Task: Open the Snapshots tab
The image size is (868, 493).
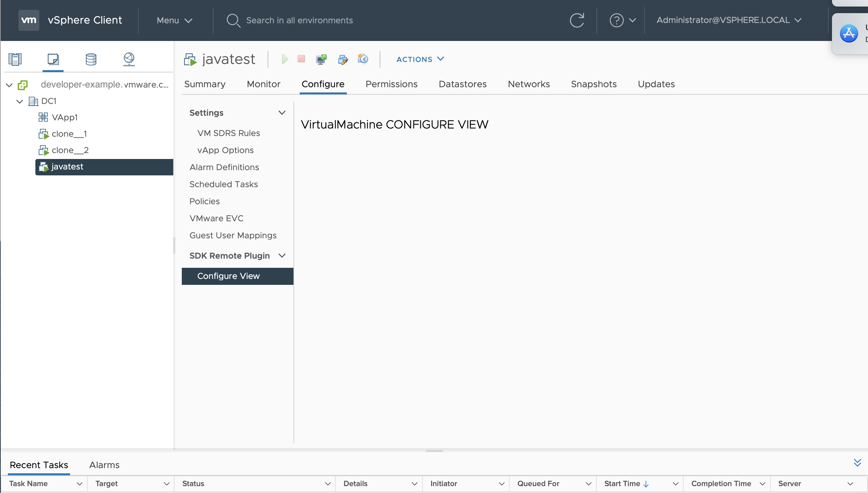Action: point(594,84)
